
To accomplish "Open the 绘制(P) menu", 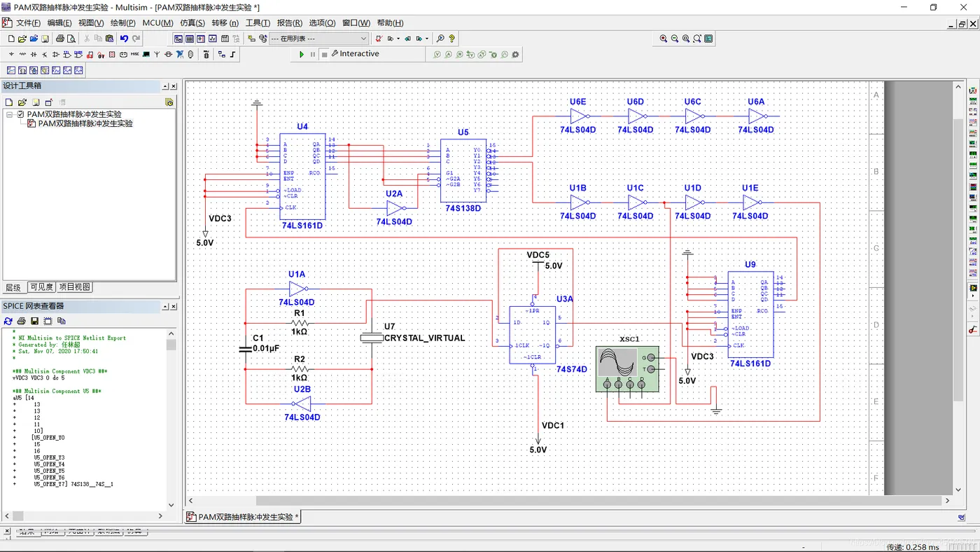I will click(x=122, y=23).
